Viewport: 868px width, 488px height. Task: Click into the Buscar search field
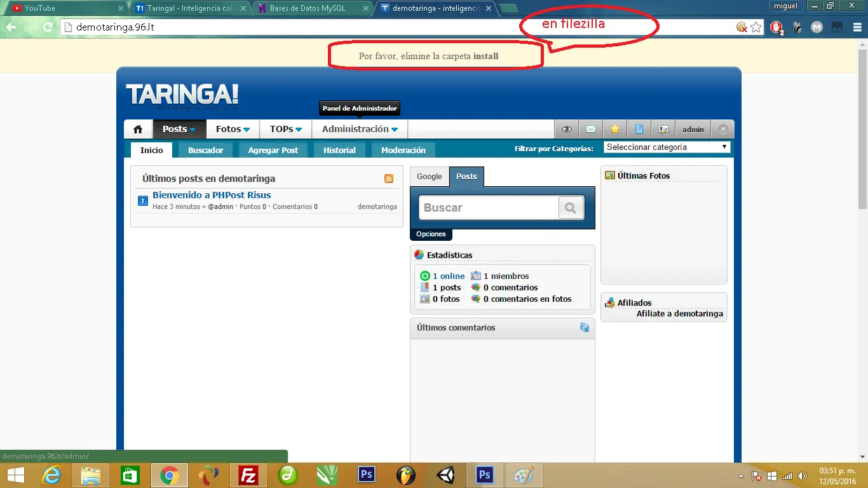(488, 207)
